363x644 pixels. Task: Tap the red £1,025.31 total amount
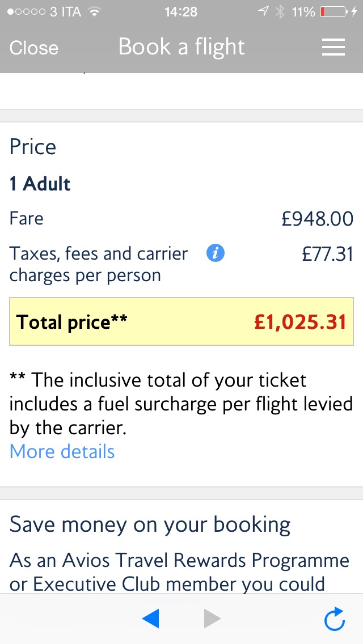point(300,322)
